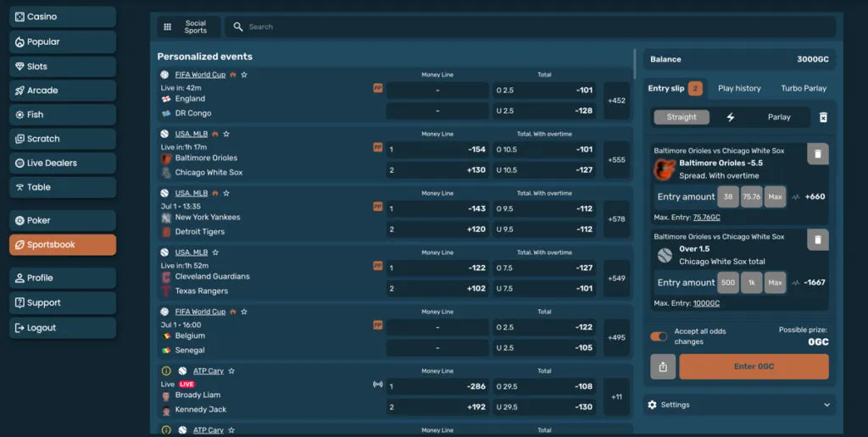Log out from the sidebar
The height and width of the screenshot is (437, 868).
tap(63, 328)
